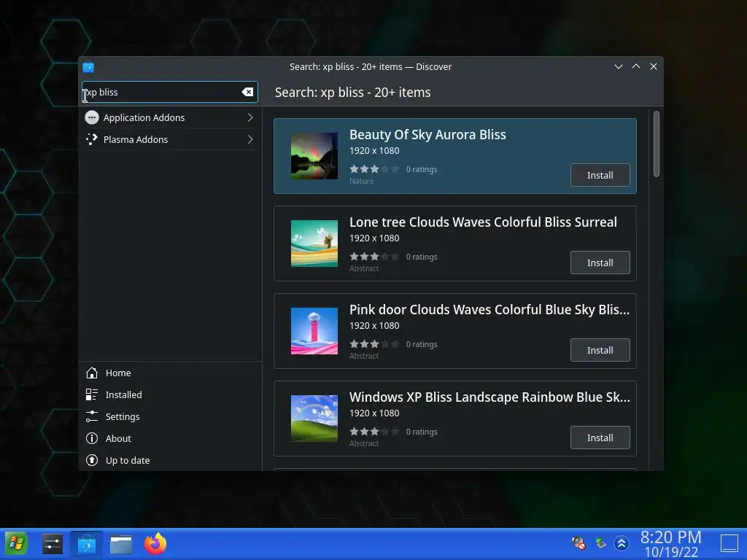Open the Application Addons category
Image resolution: width=747 pixels, height=560 pixels.
169,117
